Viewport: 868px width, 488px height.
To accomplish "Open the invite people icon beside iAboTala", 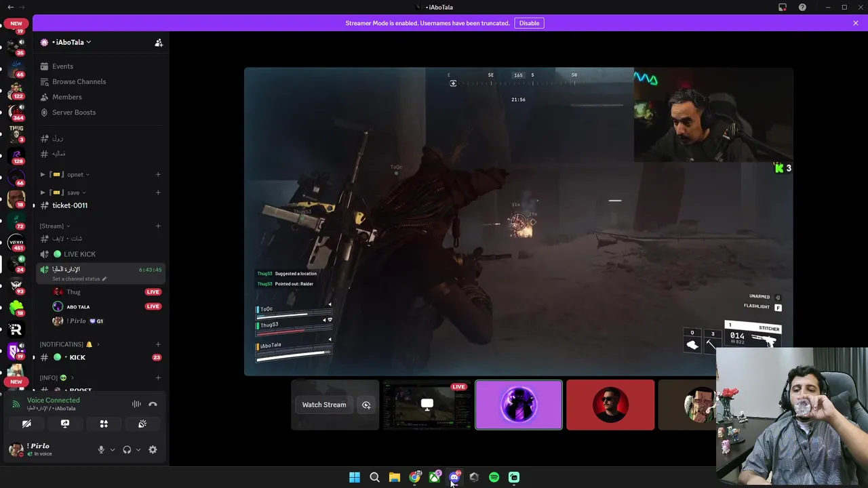I will tap(159, 43).
